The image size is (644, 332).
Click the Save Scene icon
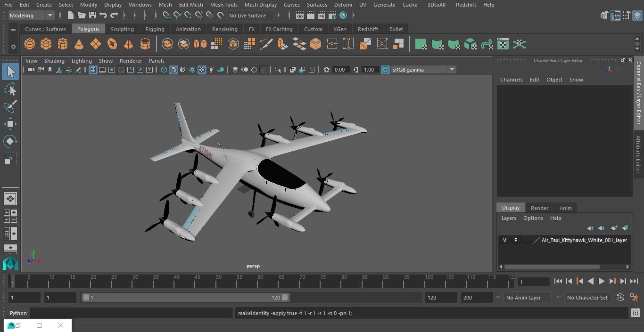pyautogui.click(x=92, y=16)
